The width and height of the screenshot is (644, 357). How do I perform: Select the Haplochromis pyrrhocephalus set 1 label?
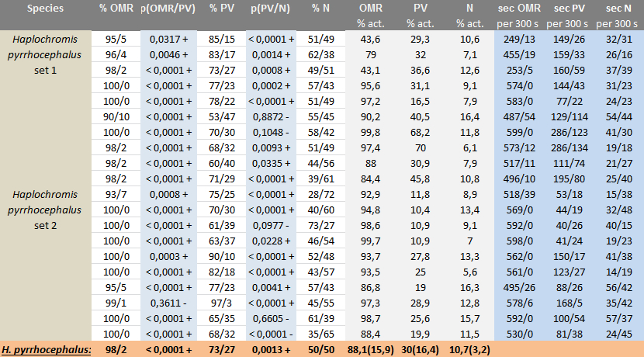click(45, 53)
